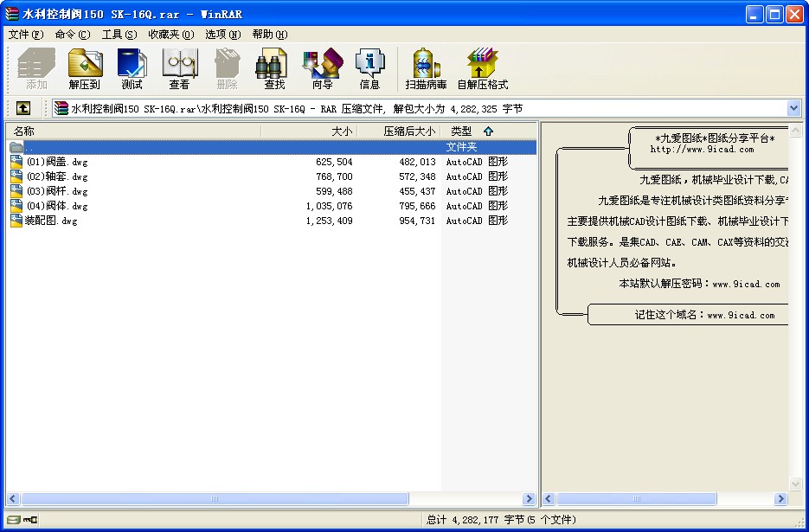
Task: Select the 装配图.dwg file
Action: pyautogui.click(x=51, y=221)
